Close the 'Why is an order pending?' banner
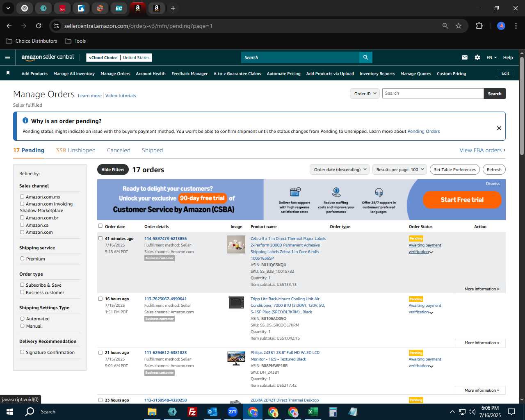The height and width of the screenshot is (420, 525). [499, 128]
